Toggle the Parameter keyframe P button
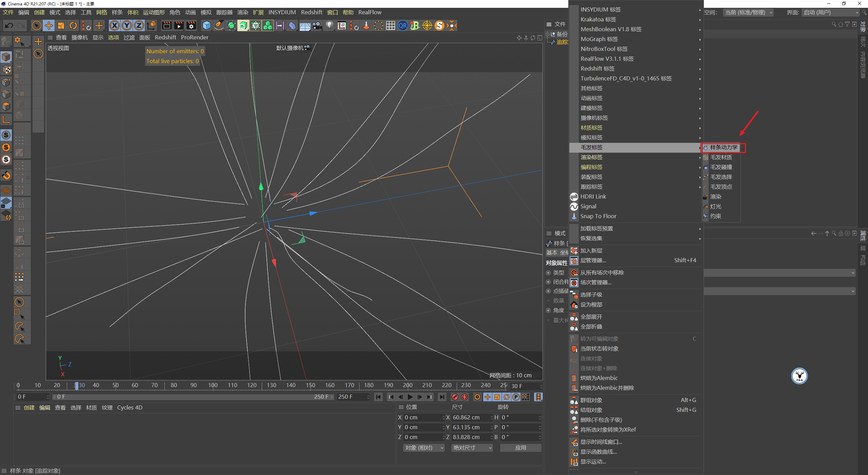The image size is (868, 475). click(516, 397)
